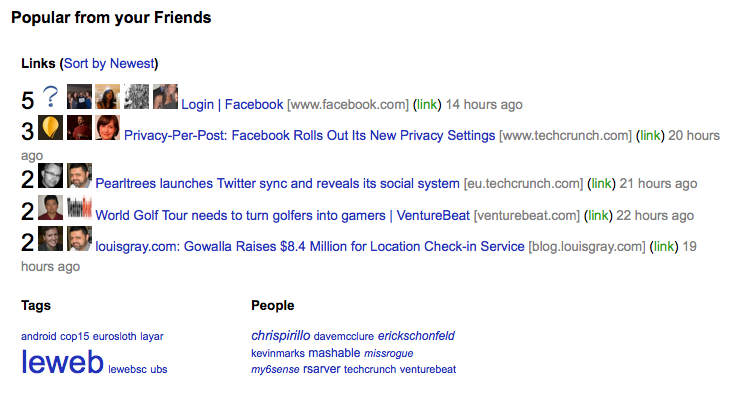Click the red-shirt man avatar on Golf row

click(x=50, y=208)
